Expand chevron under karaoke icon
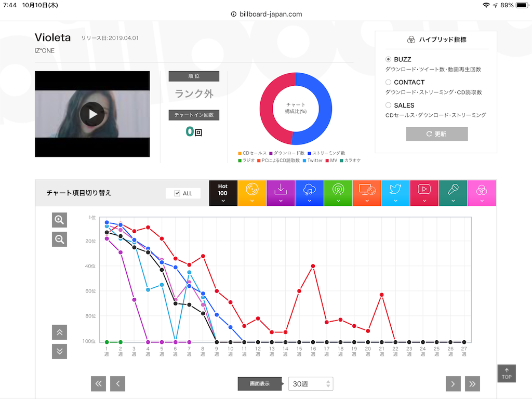Image resolution: width=532 pixels, height=399 pixels. [x=453, y=201]
